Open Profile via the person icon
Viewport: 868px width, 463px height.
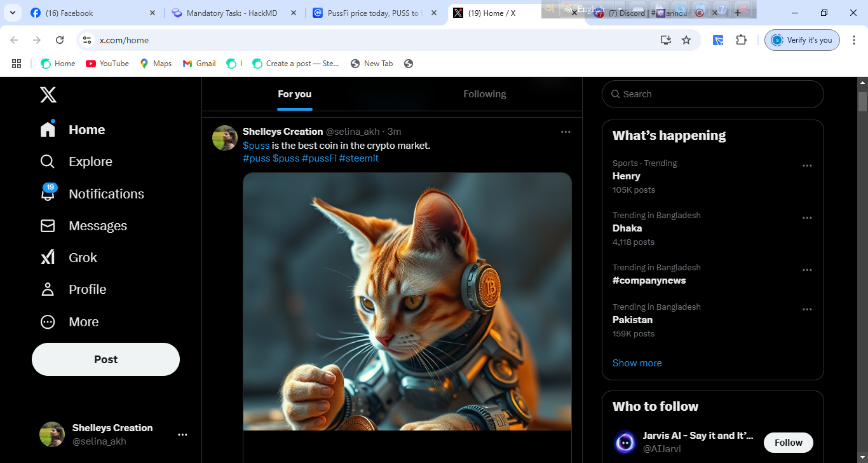(48, 289)
